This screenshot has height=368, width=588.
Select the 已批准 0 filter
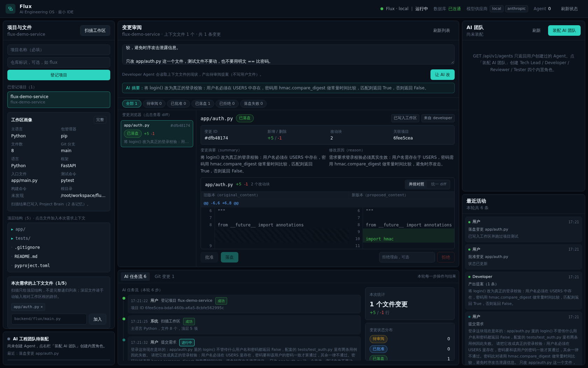(178, 104)
